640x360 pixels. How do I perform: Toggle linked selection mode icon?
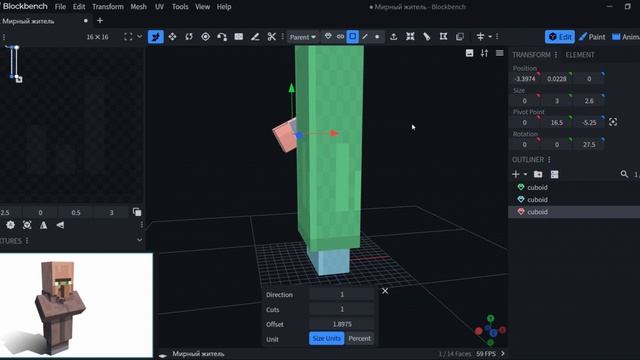340,37
